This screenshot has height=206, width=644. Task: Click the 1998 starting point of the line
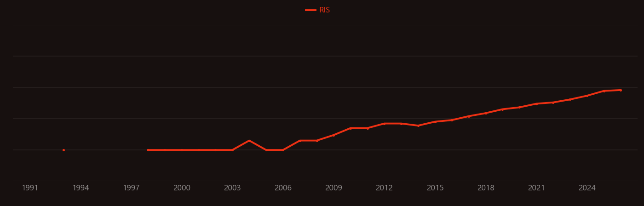[x=148, y=150]
